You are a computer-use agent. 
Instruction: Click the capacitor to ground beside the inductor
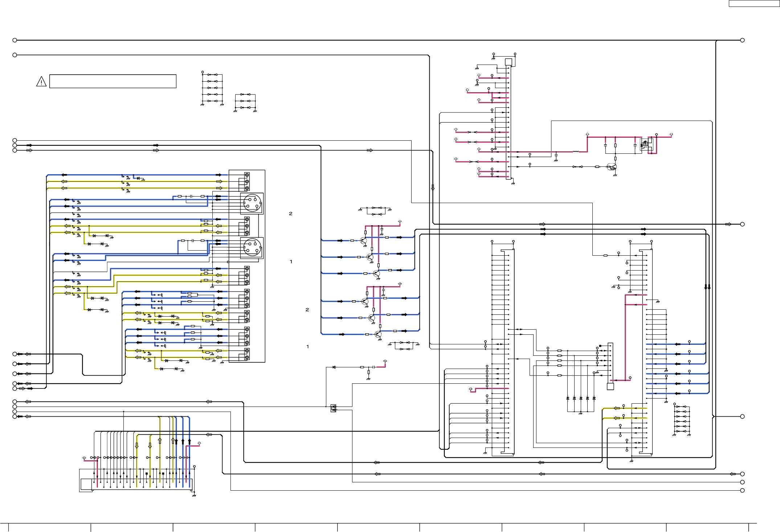pos(556,155)
